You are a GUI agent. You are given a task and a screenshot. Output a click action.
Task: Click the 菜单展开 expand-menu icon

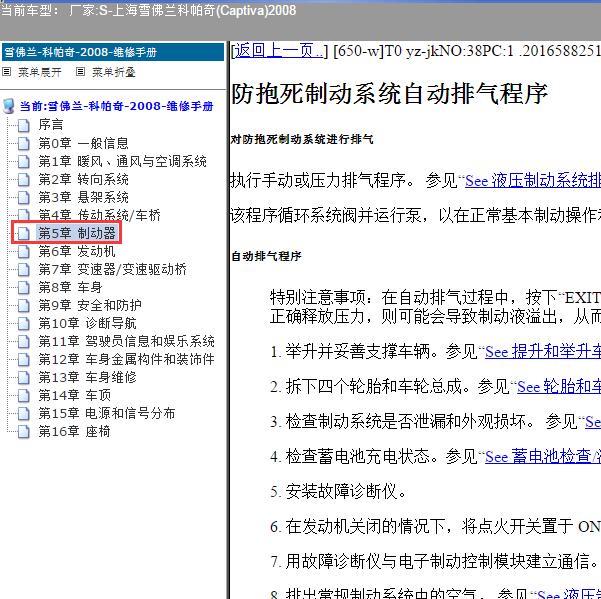click(7, 72)
